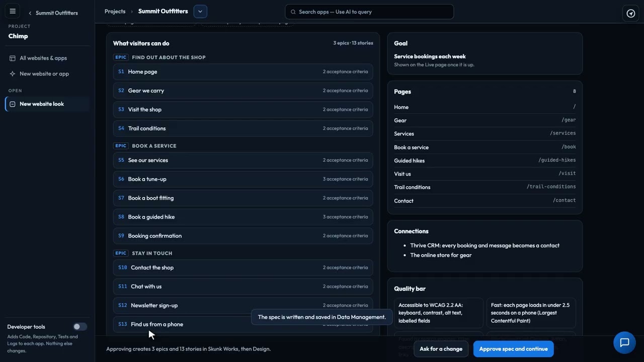The height and width of the screenshot is (362, 644).
Task: Open story S2 Gear we carry
Action: [243, 90]
